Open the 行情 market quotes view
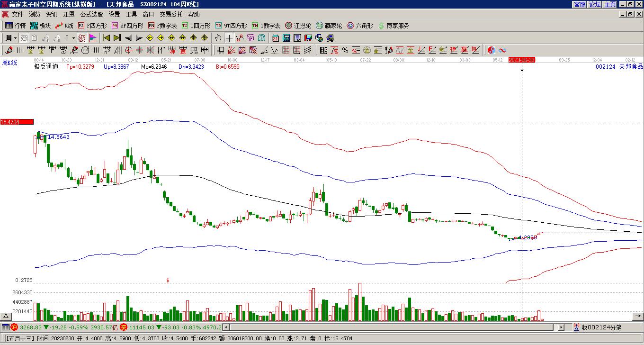The image size is (644, 345). click(x=16, y=26)
